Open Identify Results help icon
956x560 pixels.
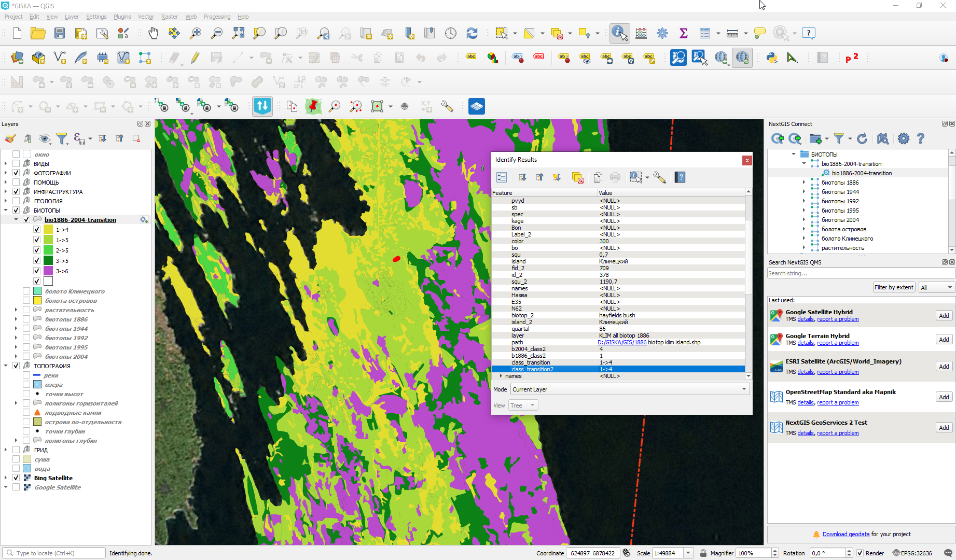click(680, 177)
